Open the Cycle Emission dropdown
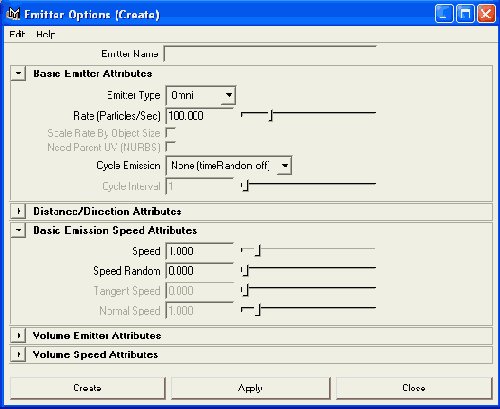Viewport: 500px width, 409px height. pyautogui.click(x=229, y=165)
